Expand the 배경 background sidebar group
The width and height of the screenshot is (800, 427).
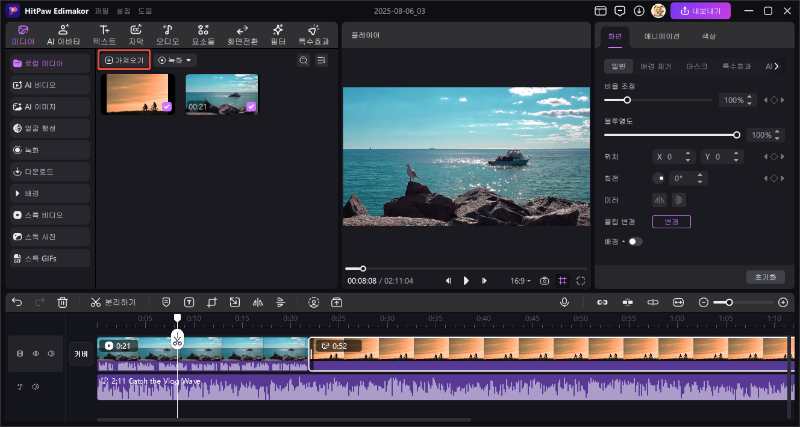[x=49, y=194]
